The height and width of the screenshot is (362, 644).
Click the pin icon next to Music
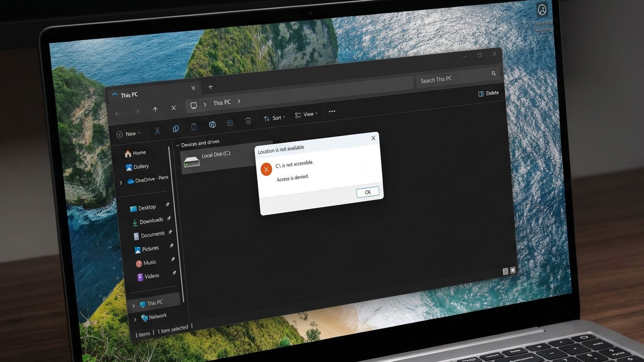click(173, 259)
